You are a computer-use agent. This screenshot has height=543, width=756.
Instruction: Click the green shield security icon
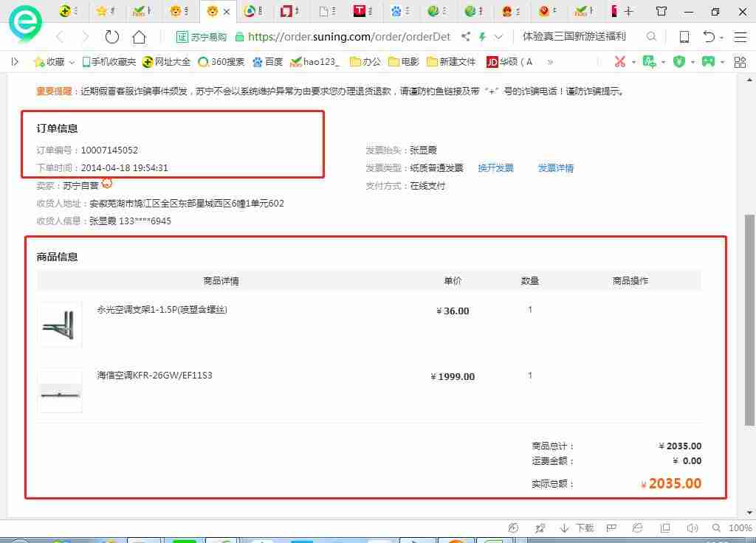tap(679, 62)
